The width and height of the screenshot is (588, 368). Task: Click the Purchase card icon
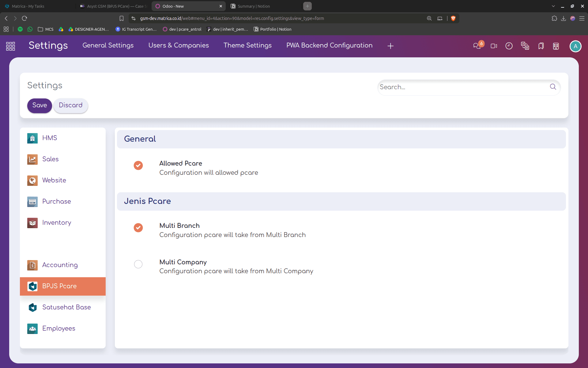[x=32, y=201]
